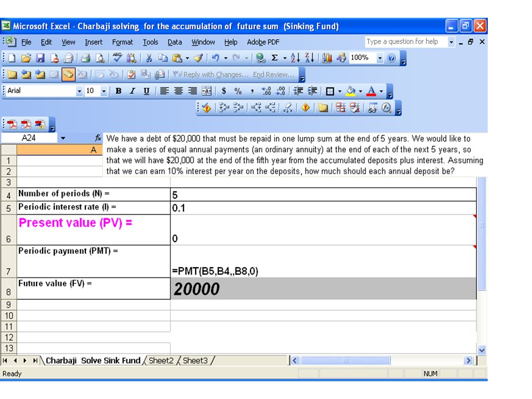This screenshot has height=399, width=532.
Task: Apply Currency style dollar sign
Action: pyautogui.click(x=223, y=91)
